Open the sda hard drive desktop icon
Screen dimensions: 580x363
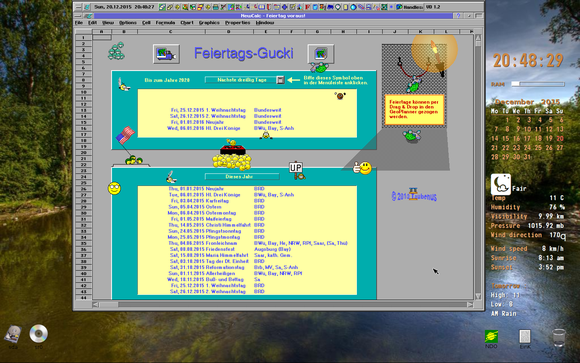point(13,335)
